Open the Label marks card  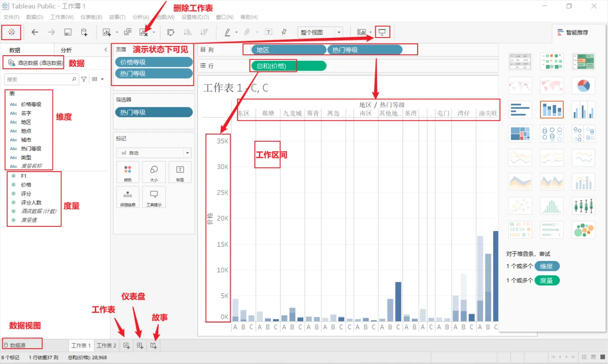(180, 173)
